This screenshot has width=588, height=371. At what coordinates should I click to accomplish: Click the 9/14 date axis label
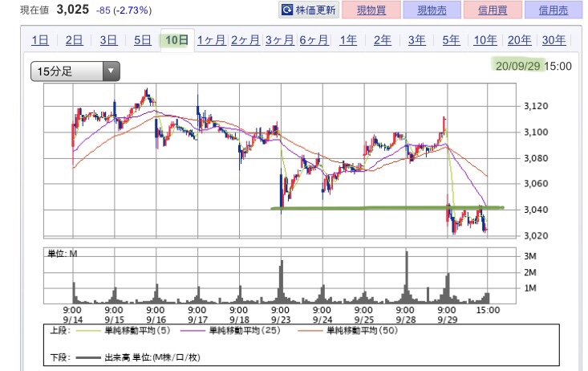coord(73,320)
